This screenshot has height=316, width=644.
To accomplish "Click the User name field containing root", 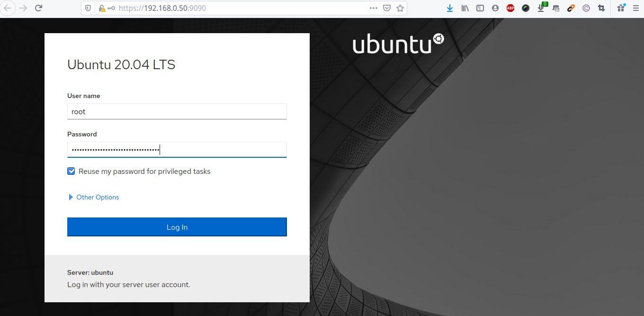I will 177,111.
